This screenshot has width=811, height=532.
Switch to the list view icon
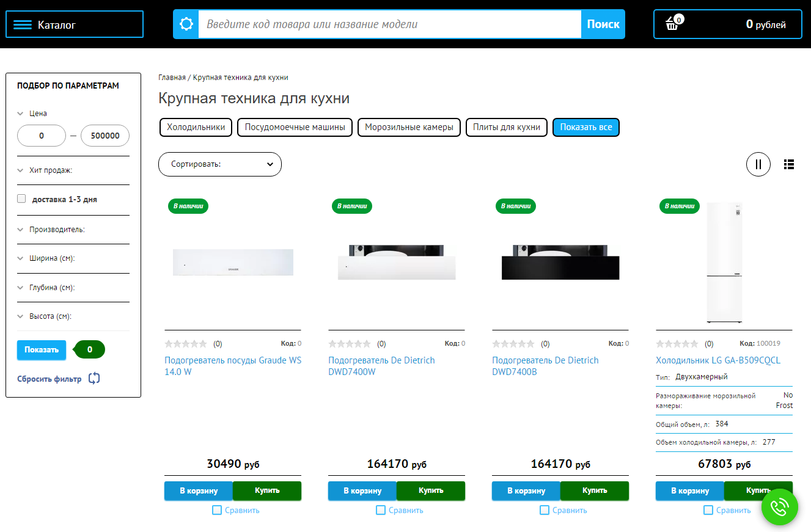click(789, 164)
